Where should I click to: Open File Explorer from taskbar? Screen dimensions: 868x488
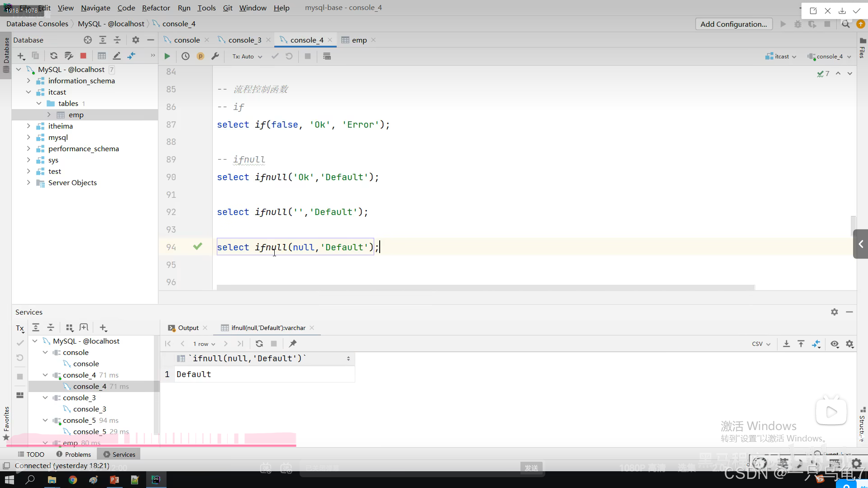(x=52, y=479)
